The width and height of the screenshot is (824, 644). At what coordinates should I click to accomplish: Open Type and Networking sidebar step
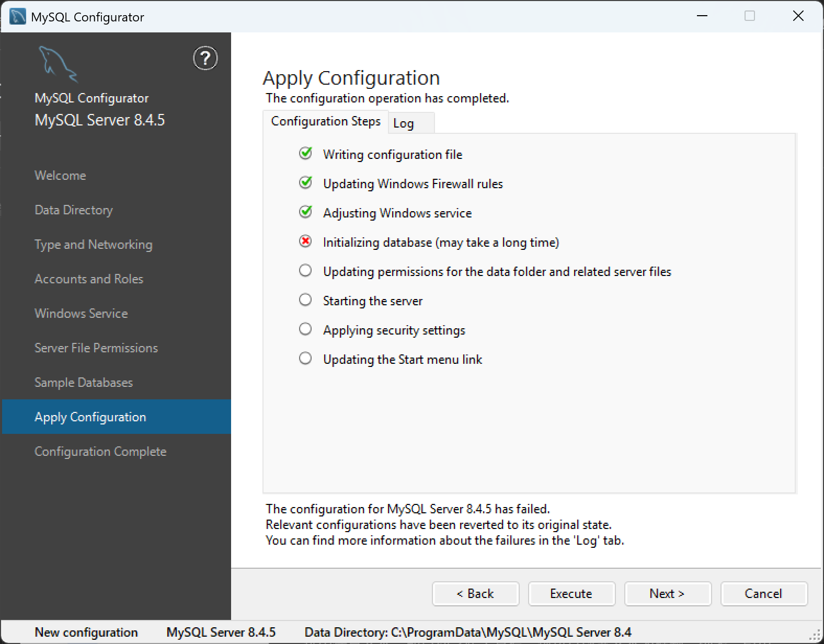tap(94, 245)
